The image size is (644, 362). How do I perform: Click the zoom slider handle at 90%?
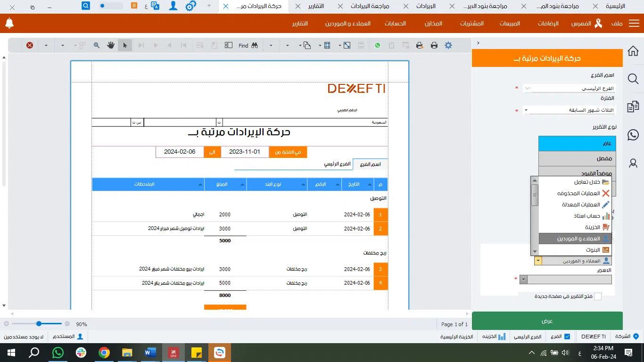pos(39,324)
